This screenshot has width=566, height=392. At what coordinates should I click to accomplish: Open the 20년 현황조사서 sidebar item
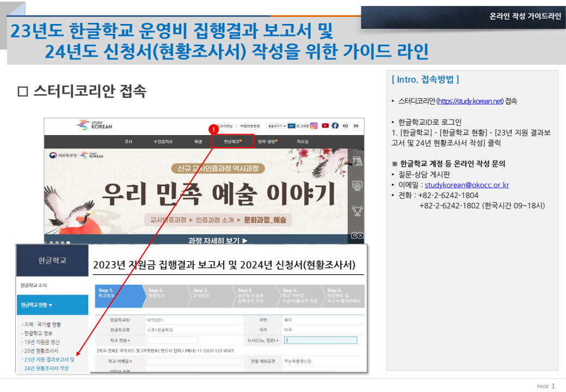(x=40, y=351)
